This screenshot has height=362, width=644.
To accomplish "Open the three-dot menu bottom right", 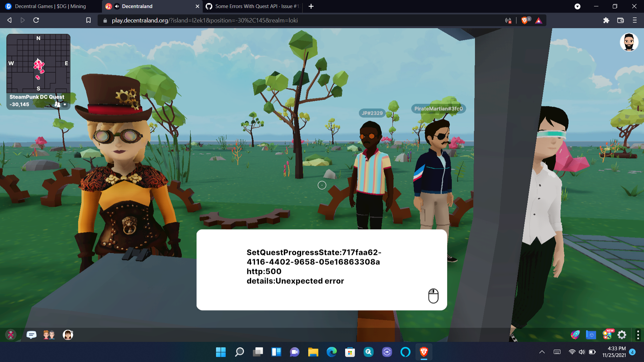I will 638,335.
